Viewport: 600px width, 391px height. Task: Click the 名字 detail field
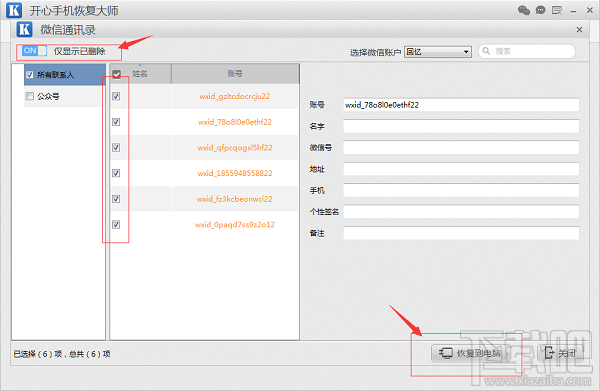tap(461, 126)
